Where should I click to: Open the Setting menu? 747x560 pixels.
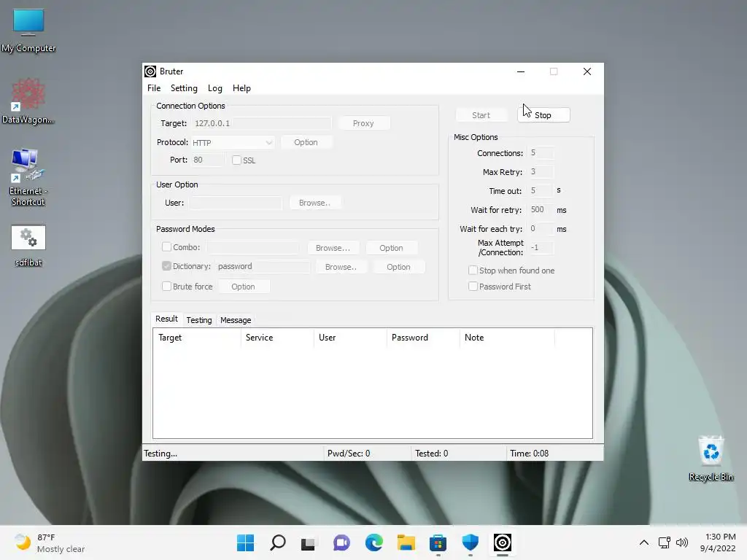point(184,88)
